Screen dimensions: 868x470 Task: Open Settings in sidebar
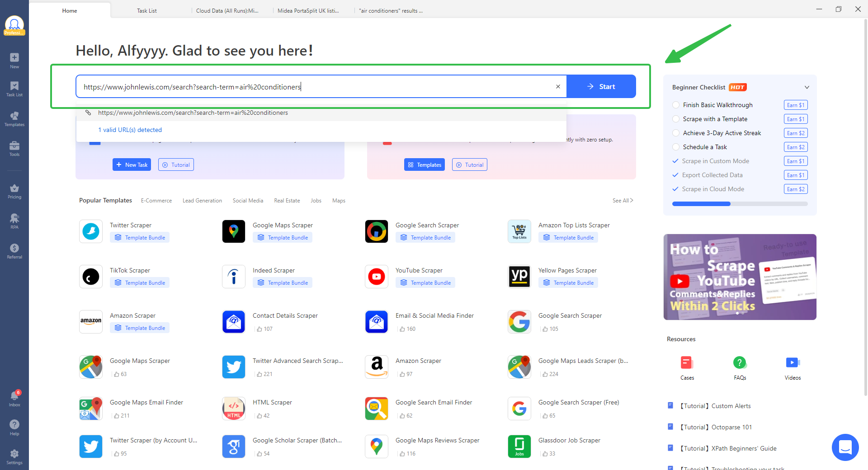14,456
